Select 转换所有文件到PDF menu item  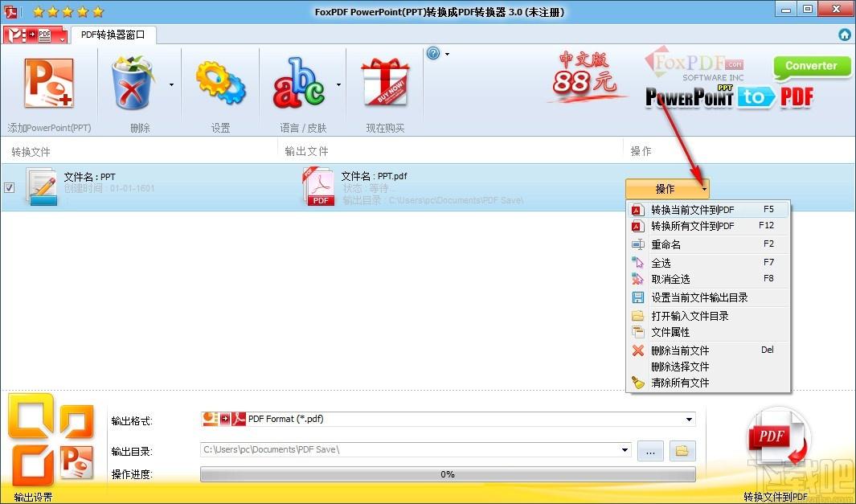coord(707,226)
